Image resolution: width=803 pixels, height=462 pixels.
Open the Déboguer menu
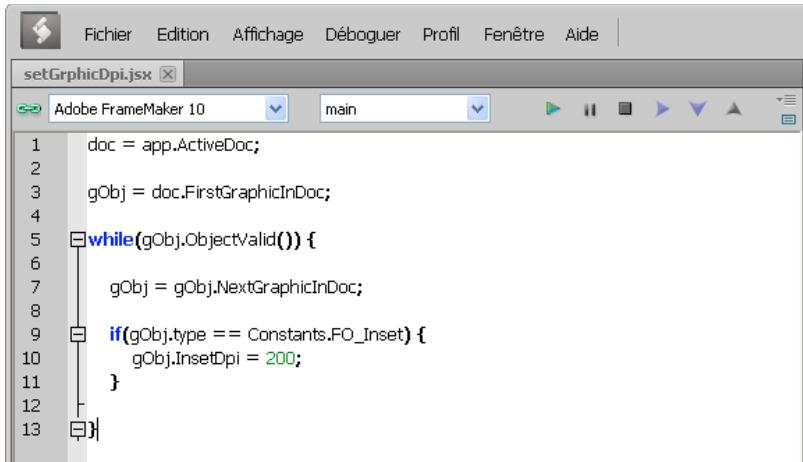tap(363, 34)
